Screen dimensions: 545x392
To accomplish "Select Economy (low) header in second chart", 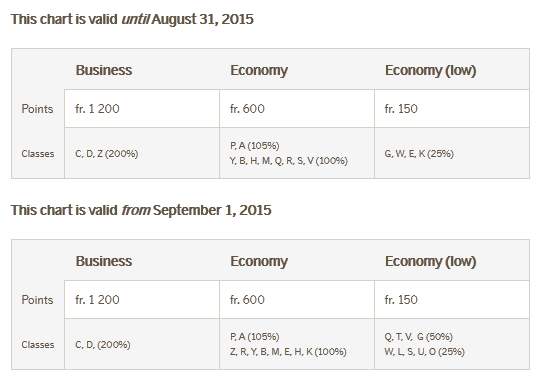I will (x=430, y=262).
